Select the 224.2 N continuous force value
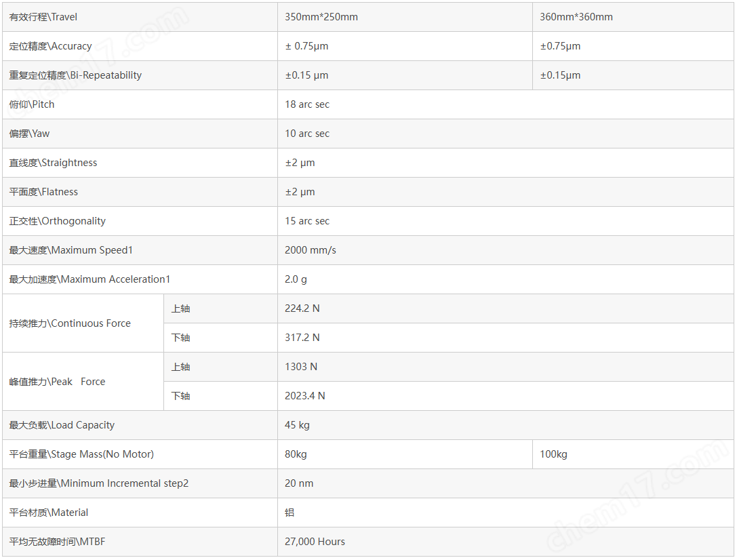 pyautogui.click(x=302, y=308)
